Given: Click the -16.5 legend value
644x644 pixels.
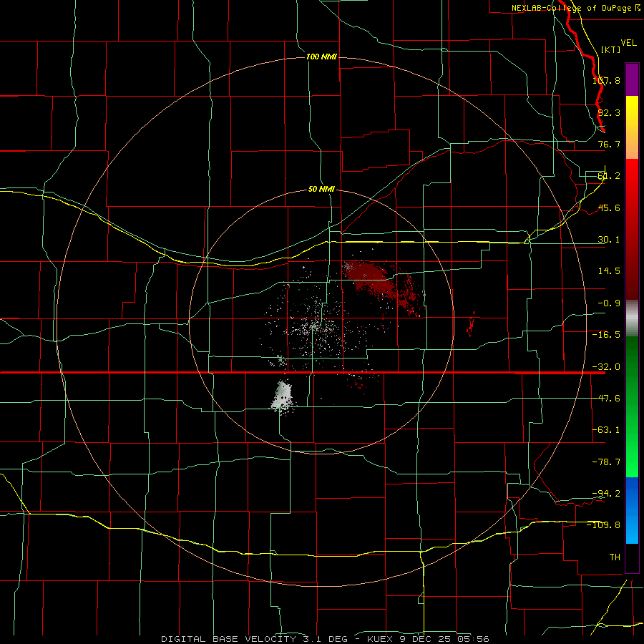Looking at the screenshot, I should (606, 335).
